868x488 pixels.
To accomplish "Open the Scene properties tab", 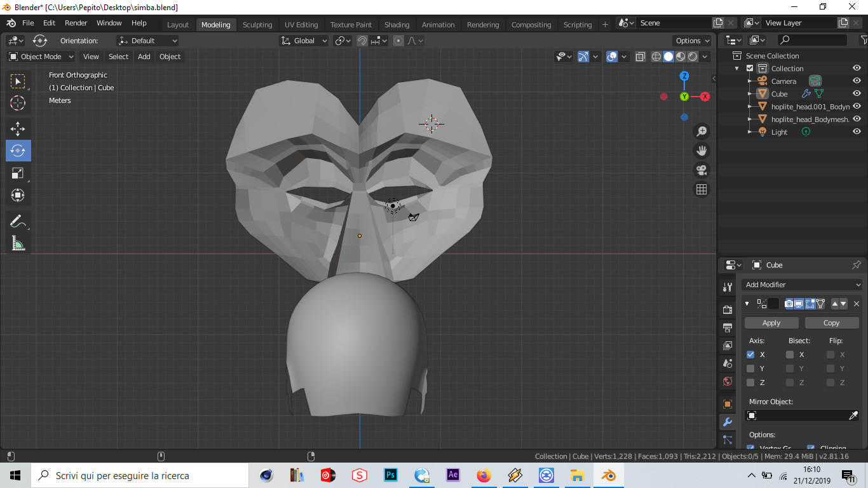I will click(728, 364).
